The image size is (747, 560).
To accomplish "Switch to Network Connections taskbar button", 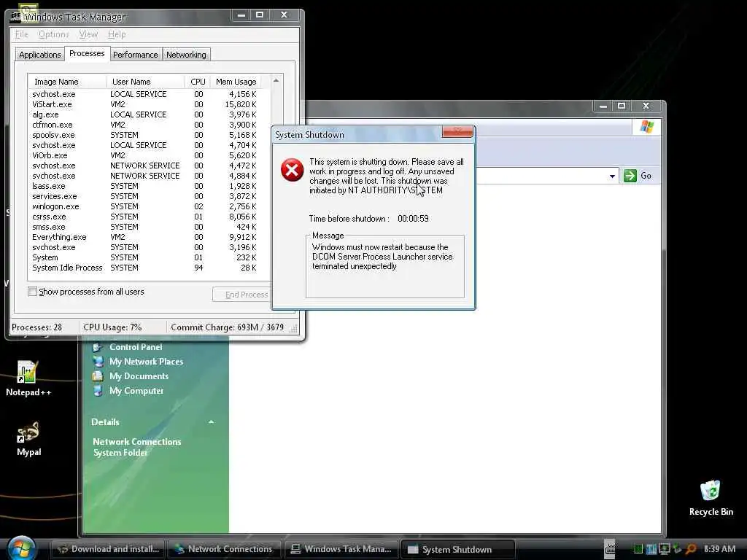I will click(x=225, y=549).
